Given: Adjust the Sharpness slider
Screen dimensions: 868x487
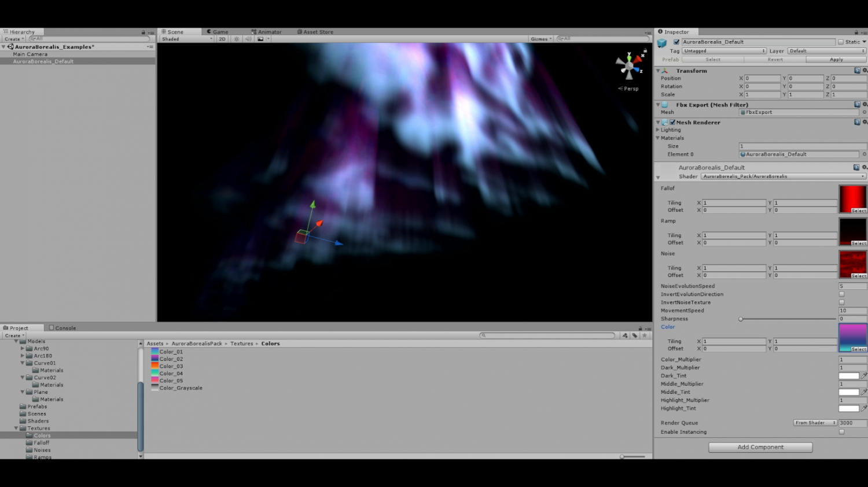Looking at the screenshot, I should [x=788, y=319].
